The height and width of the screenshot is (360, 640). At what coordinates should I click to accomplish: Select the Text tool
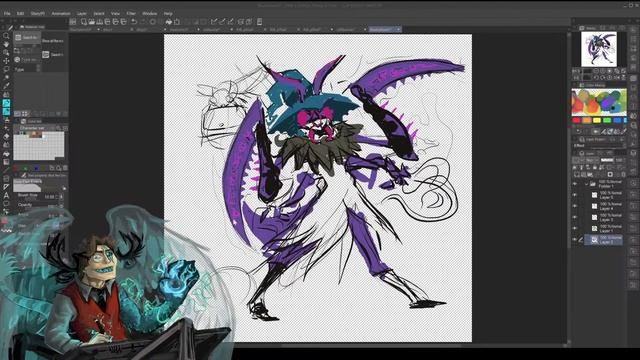6,196
